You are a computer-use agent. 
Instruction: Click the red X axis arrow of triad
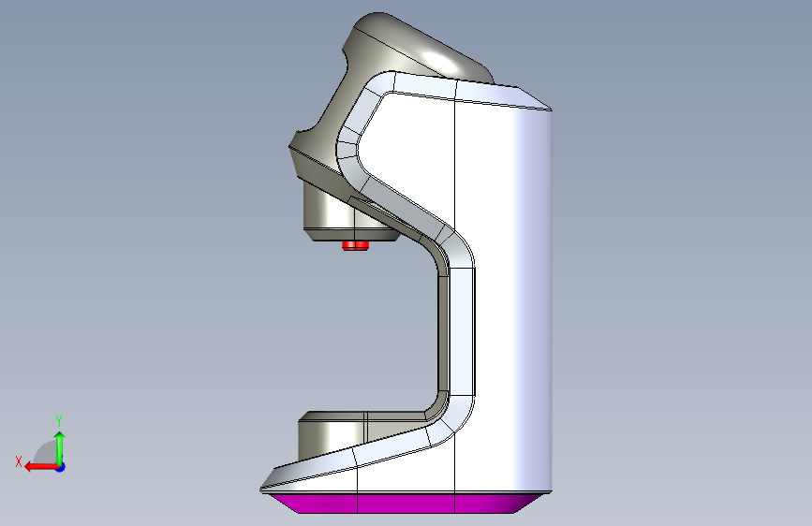click(40, 467)
